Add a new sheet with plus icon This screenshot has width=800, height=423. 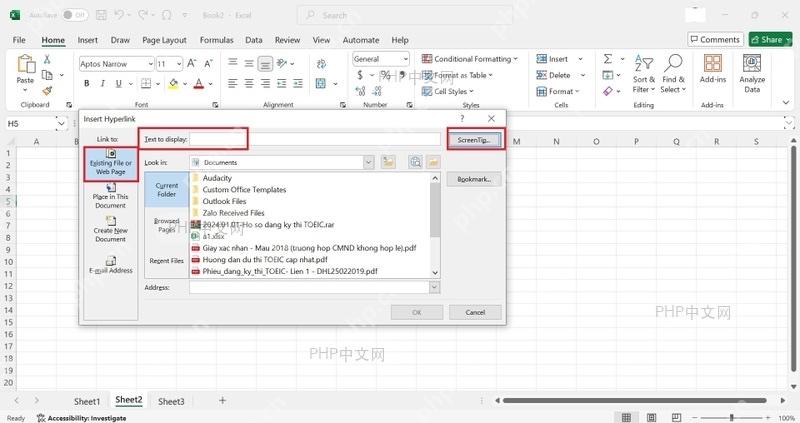point(222,401)
